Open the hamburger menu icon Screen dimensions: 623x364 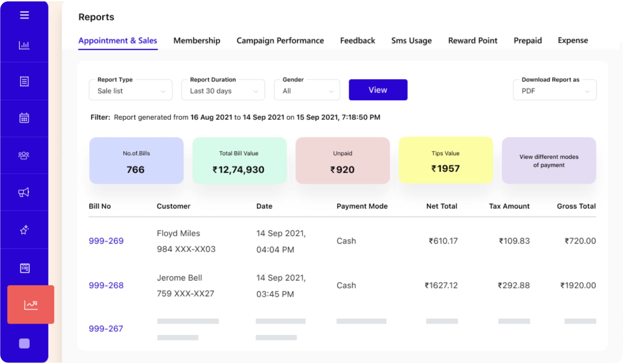(x=24, y=15)
